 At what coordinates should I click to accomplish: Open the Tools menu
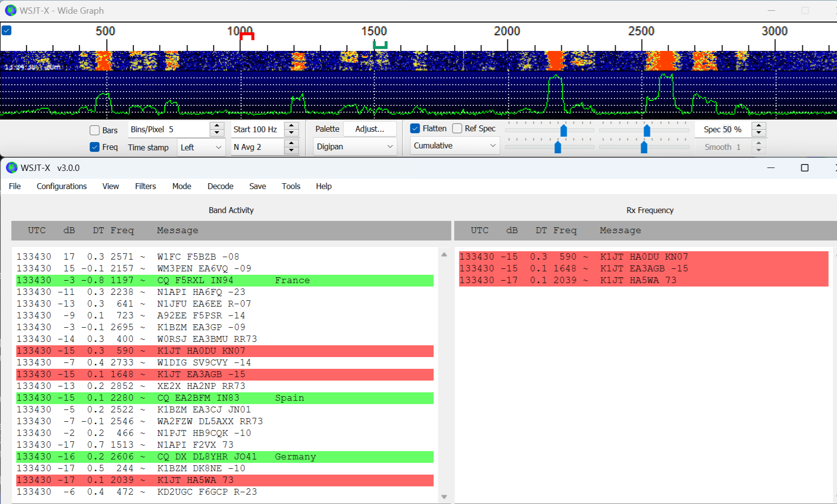291,186
